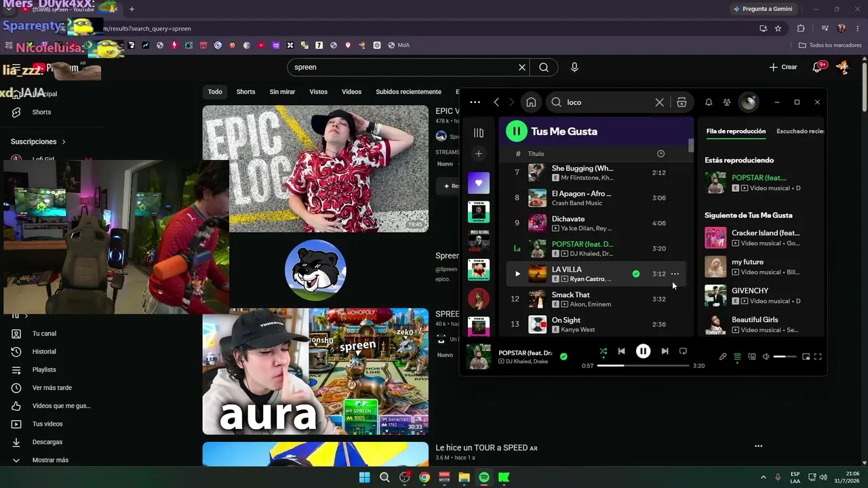The image size is (868, 488).
Task: Open the Spotify three-dot main menu
Action: (475, 102)
